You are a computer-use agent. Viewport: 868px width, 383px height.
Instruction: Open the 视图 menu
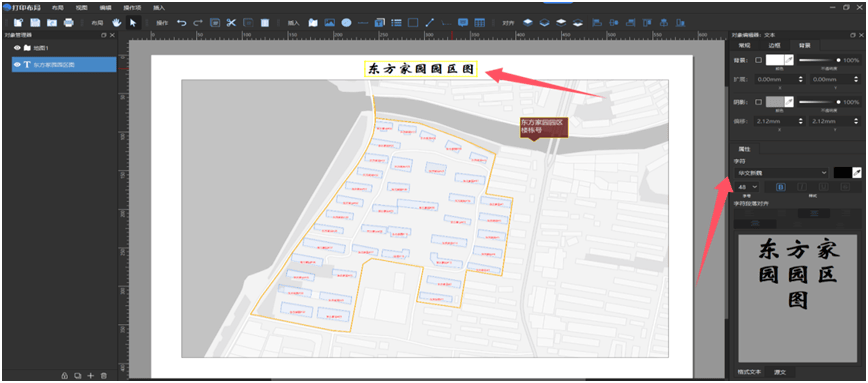(81, 8)
